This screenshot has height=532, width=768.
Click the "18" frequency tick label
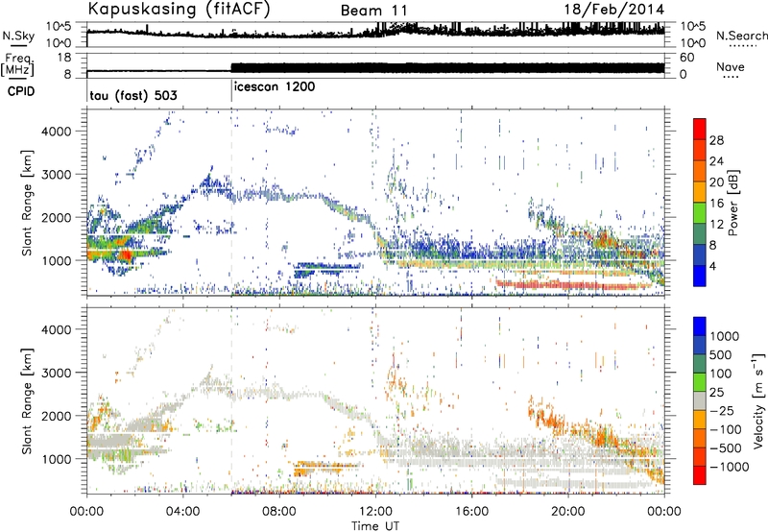(x=63, y=58)
